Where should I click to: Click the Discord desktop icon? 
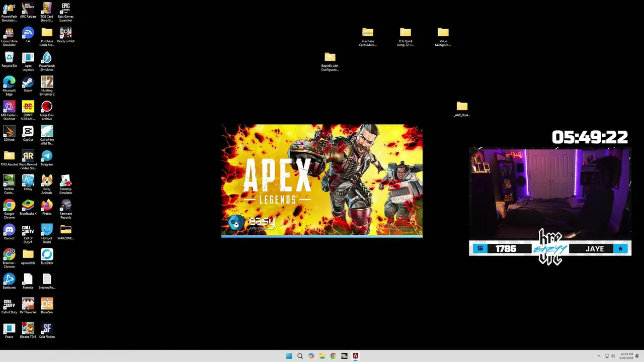[x=9, y=232]
